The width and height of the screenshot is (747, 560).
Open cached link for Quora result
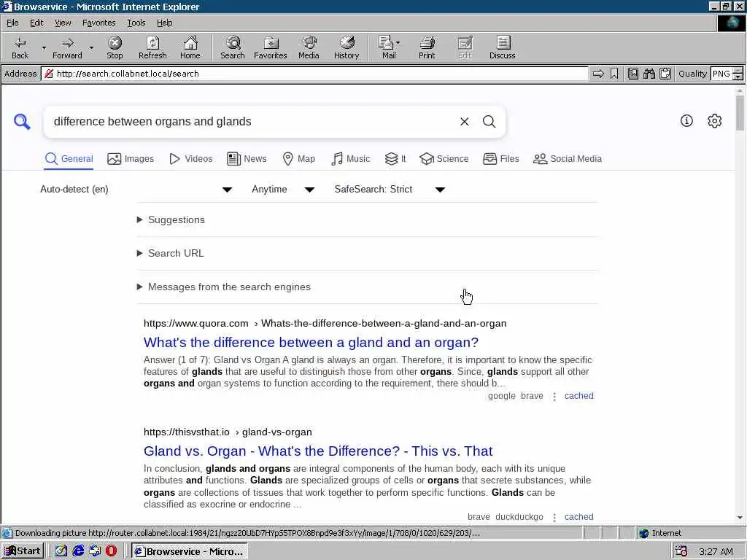(x=578, y=396)
